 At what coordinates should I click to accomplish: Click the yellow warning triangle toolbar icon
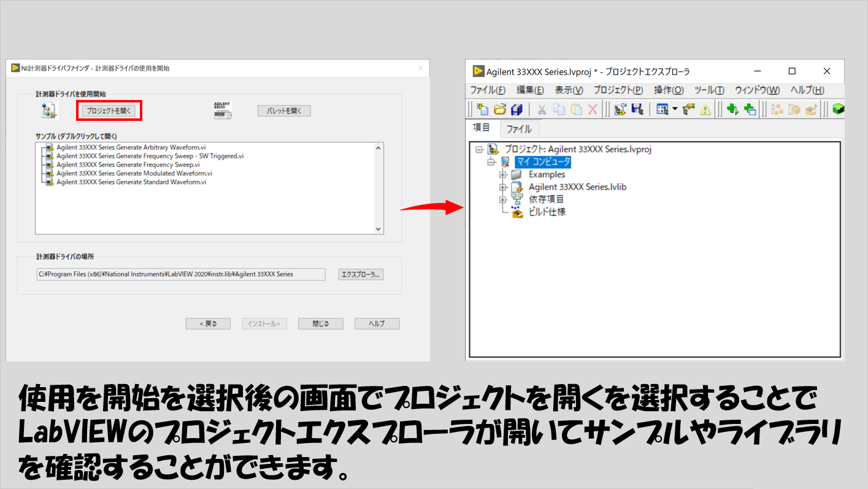[705, 110]
